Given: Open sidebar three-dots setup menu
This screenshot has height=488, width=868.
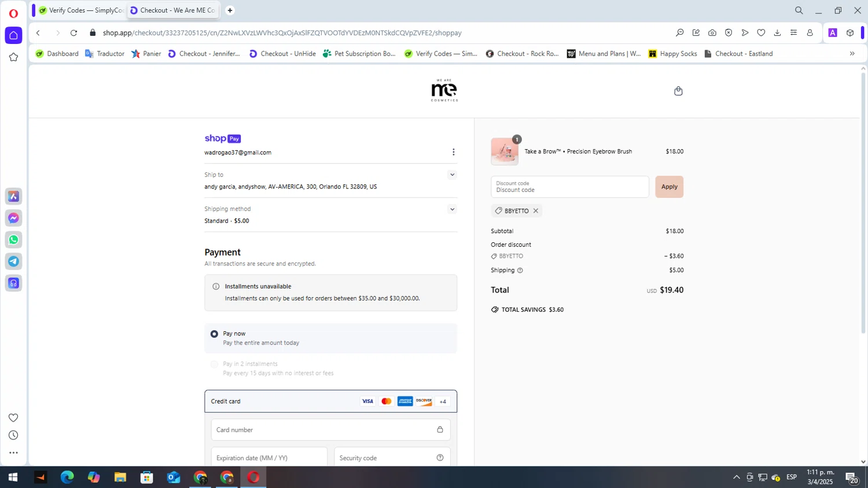Looking at the screenshot, I should 13,453.
